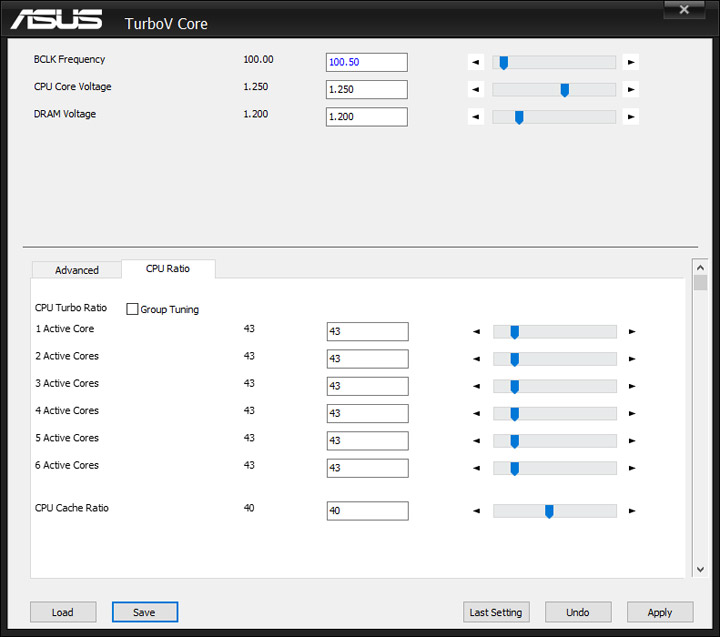
Task: Switch to the Advanced tab
Action: [x=77, y=270]
